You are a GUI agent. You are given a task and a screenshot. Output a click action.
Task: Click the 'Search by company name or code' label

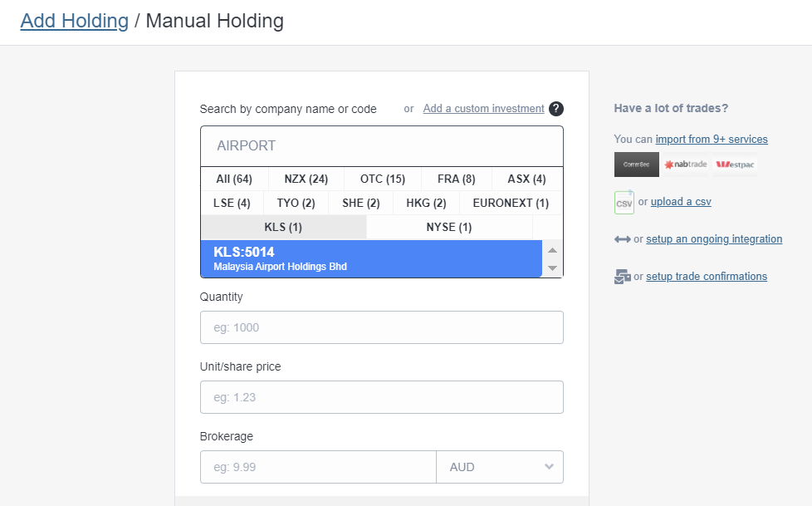(288, 110)
